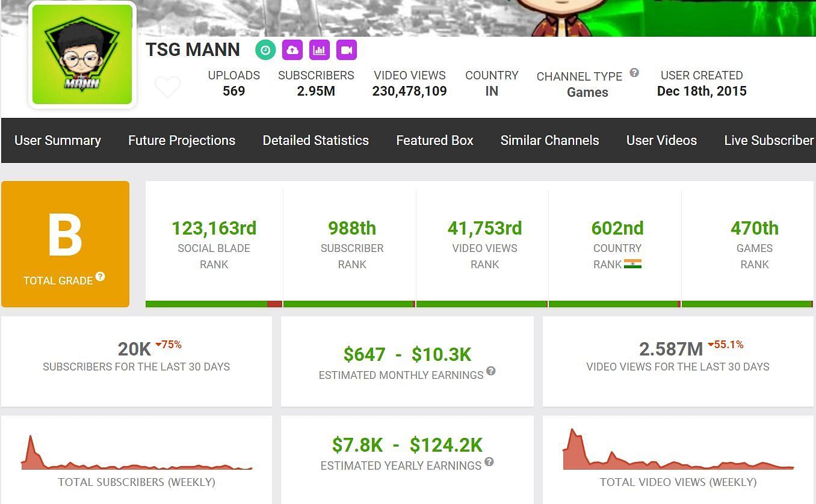Viewport: 816px width, 504px height.
Task: Click the Total Subscribers weekly chart
Action: point(137,452)
